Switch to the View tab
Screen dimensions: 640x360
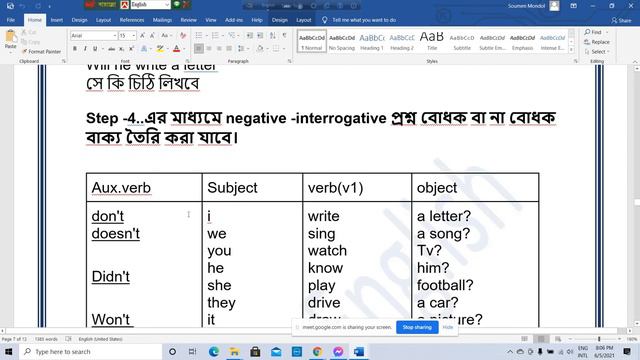(211, 20)
